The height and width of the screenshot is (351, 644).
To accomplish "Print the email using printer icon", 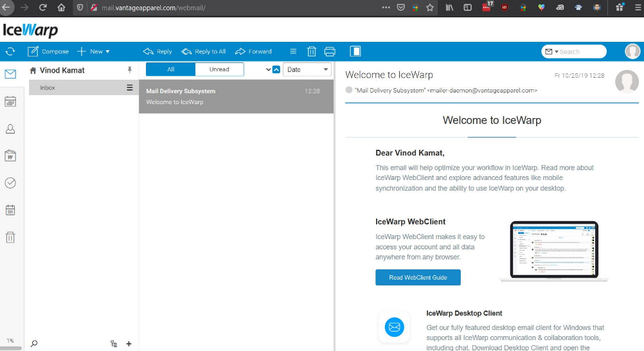I will [330, 51].
